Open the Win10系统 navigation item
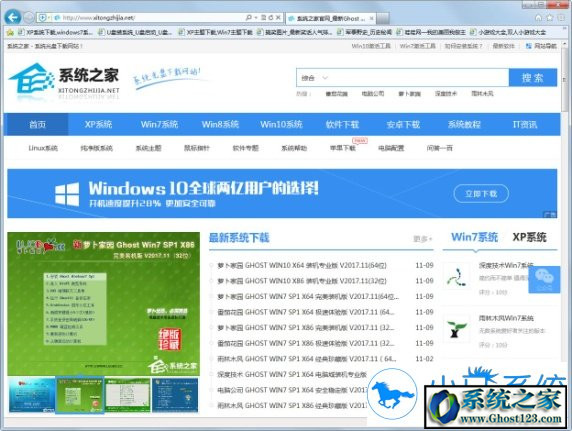Screen dimensions: 572x431 point(281,124)
